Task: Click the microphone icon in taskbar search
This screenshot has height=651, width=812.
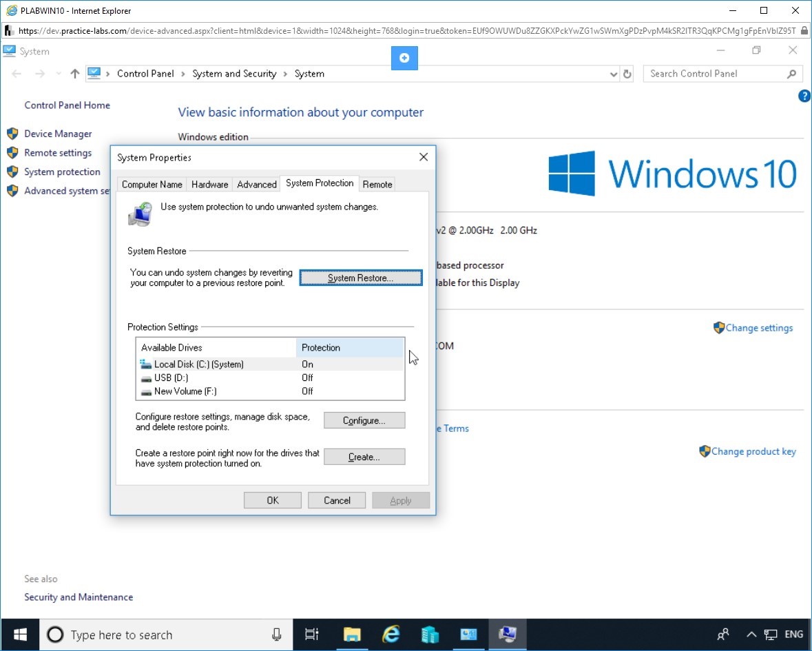Action: coord(277,634)
